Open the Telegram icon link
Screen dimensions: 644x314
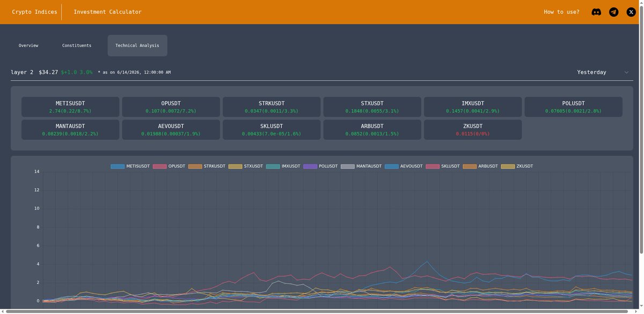click(613, 12)
